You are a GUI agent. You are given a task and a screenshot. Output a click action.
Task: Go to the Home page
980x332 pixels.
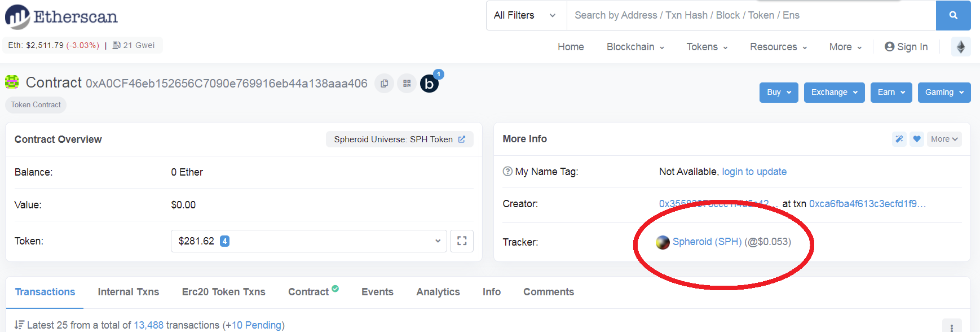click(571, 47)
